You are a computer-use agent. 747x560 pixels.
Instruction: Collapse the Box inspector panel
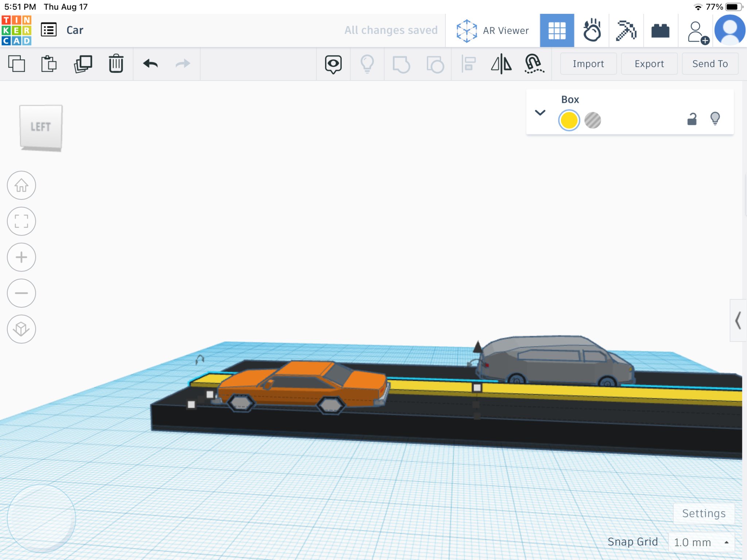(x=540, y=113)
